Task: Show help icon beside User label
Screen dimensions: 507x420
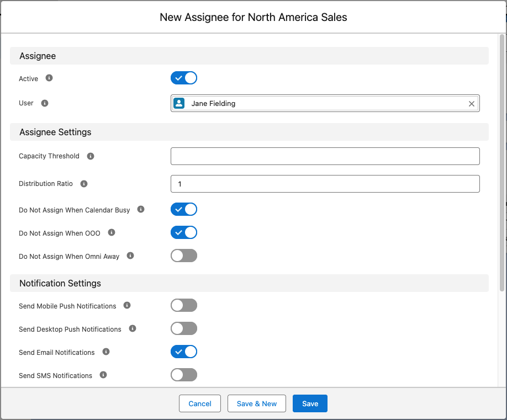Action: pos(45,103)
